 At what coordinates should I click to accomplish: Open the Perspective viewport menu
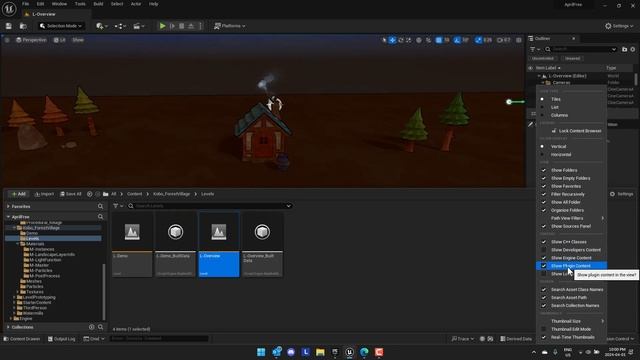click(31, 40)
